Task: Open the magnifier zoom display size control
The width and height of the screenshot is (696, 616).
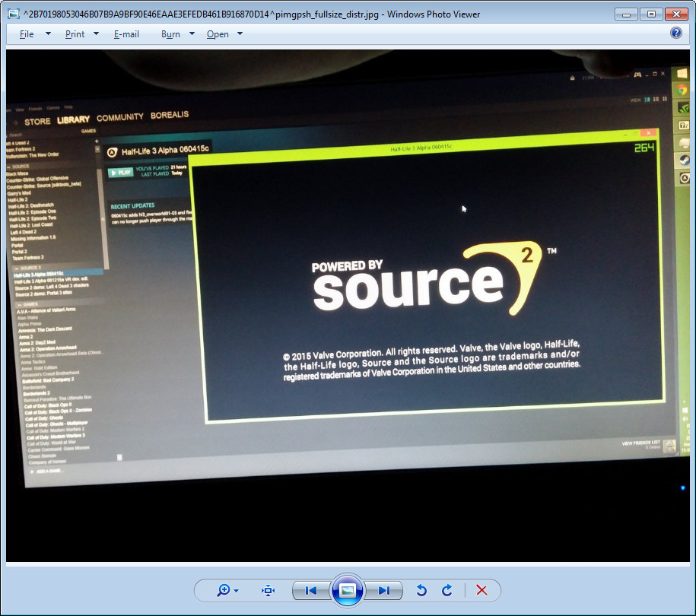Action: click(x=227, y=590)
